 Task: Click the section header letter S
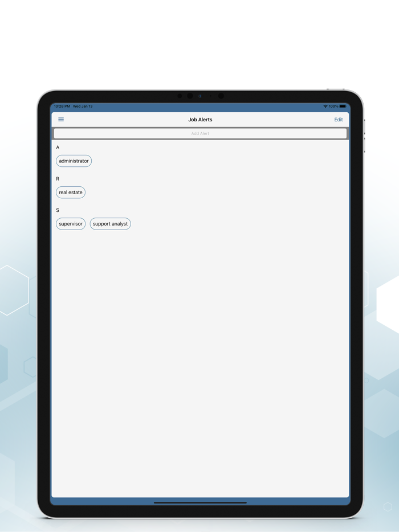coord(58,210)
